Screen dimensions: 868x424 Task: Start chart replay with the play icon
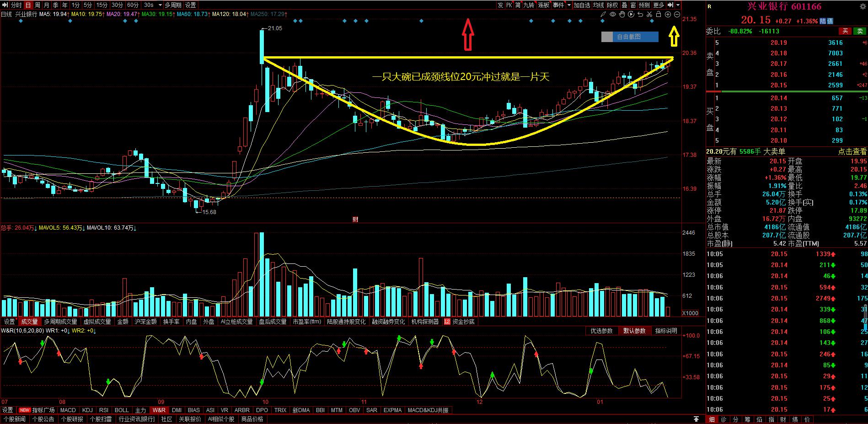[x=631, y=15]
